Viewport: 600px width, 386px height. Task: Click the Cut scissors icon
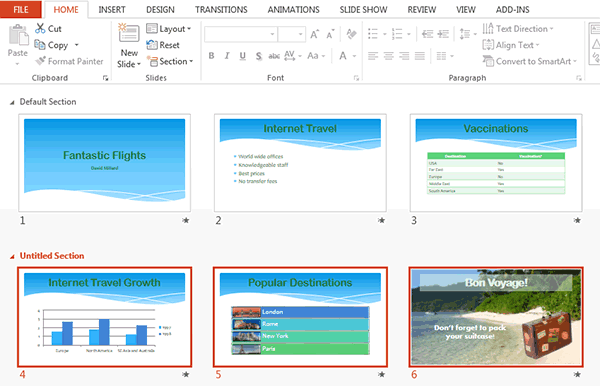(40, 28)
